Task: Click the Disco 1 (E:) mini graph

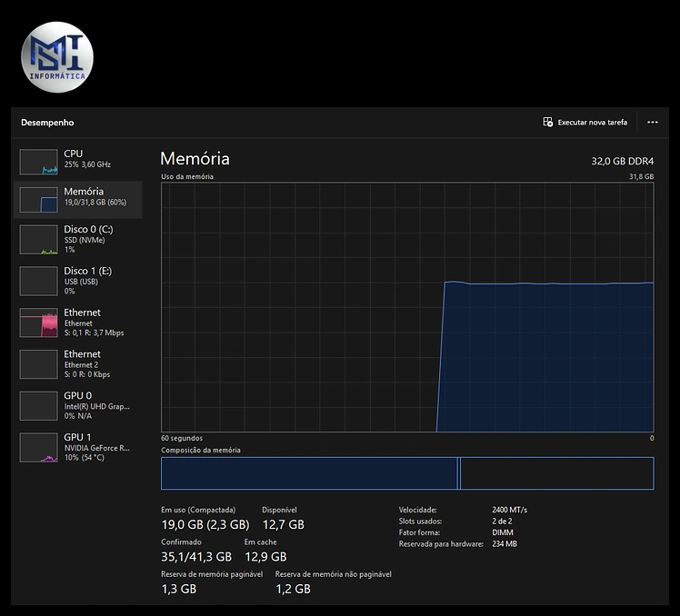Action: [38, 281]
